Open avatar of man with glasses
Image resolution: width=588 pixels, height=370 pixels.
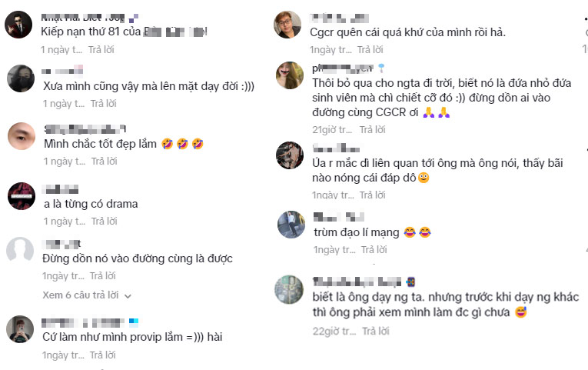pyautogui.click(x=287, y=25)
